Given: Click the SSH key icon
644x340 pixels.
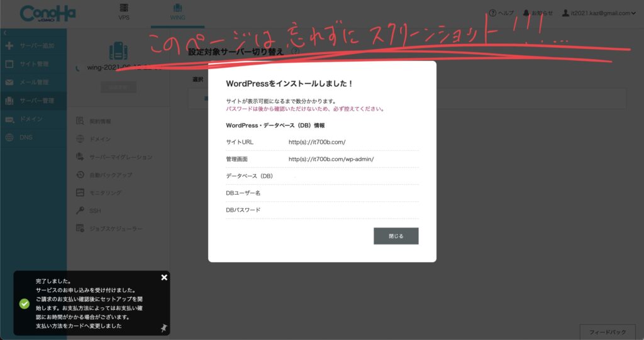Looking at the screenshot, I should coord(80,211).
